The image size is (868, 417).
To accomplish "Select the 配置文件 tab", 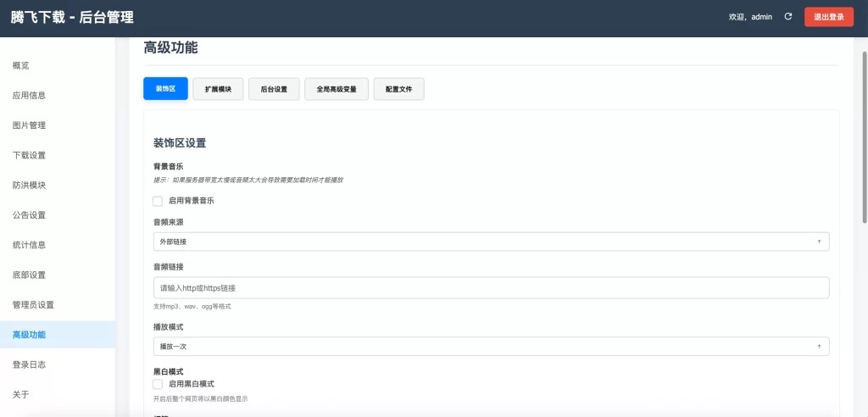I will pyautogui.click(x=398, y=89).
